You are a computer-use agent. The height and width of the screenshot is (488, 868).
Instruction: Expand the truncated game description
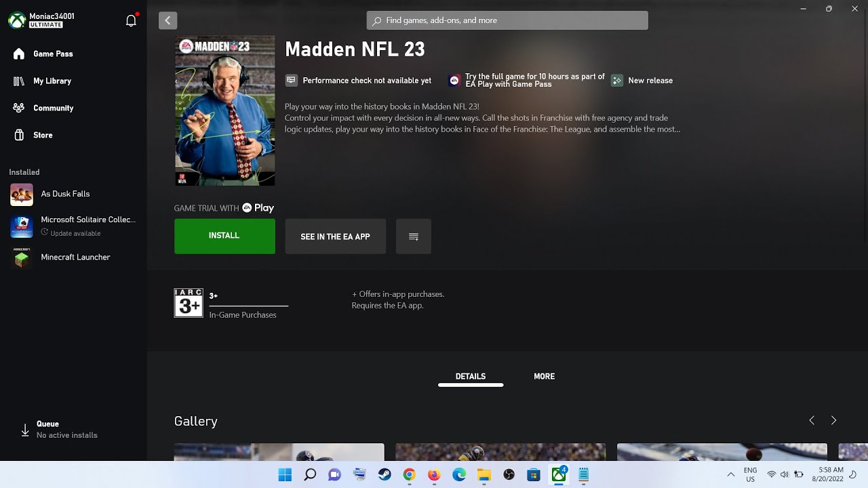pos(483,118)
